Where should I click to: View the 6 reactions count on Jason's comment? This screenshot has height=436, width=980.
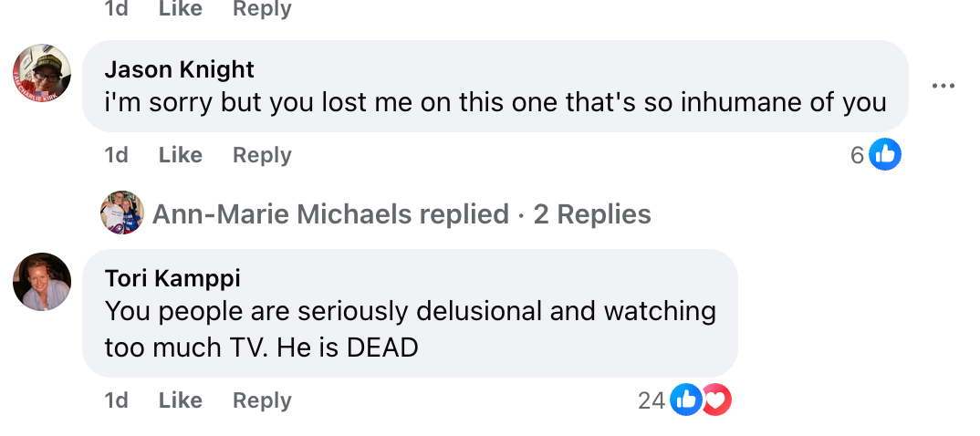857,155
